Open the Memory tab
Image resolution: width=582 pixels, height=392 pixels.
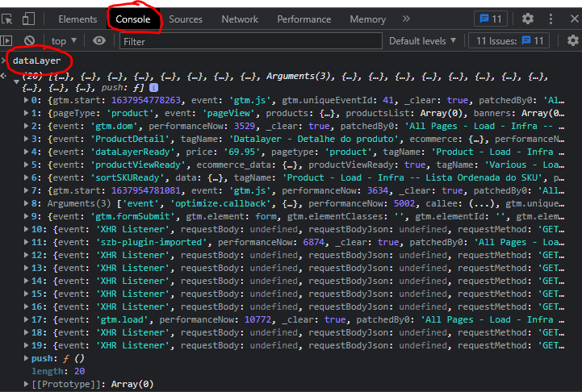368,19
